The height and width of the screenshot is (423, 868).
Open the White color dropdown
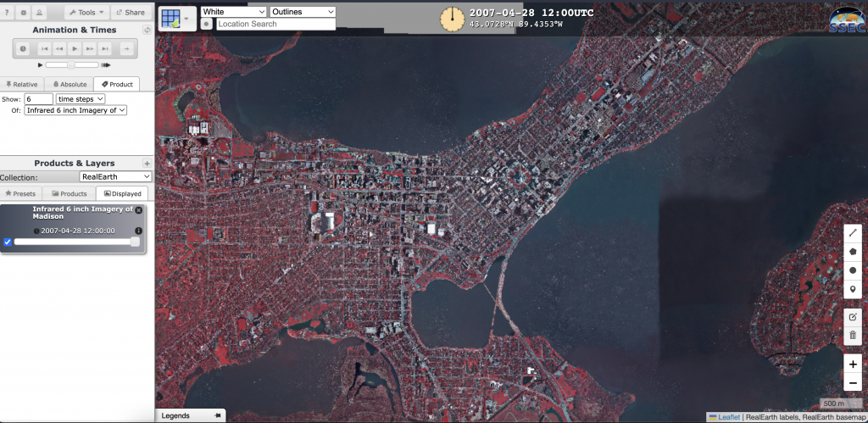point(234,12)
